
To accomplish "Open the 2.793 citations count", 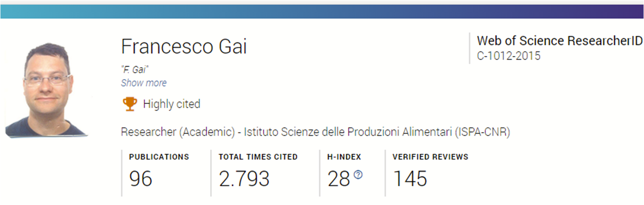I will (x=244, y=179).
